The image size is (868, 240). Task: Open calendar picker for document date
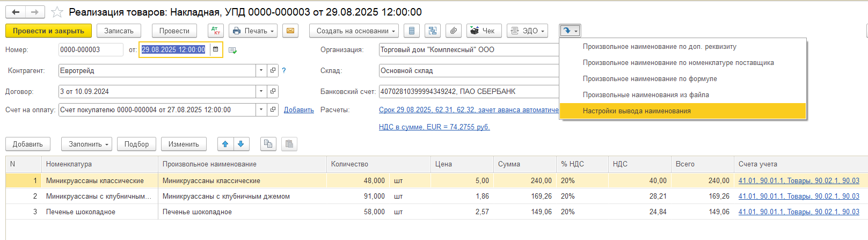tap(215, 49)
